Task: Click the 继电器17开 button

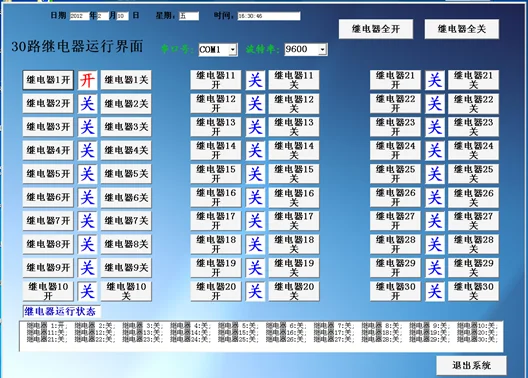Action: tap(216, 221)
